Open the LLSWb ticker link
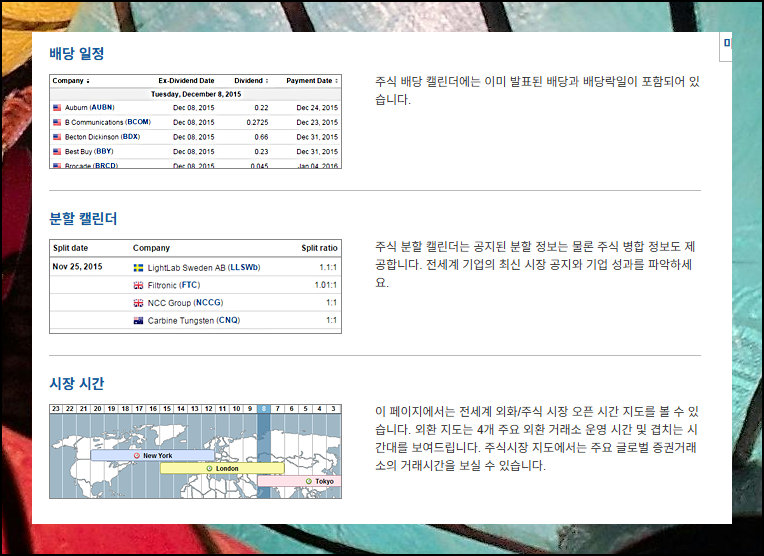The image size is (764, 556). [244, 267]
